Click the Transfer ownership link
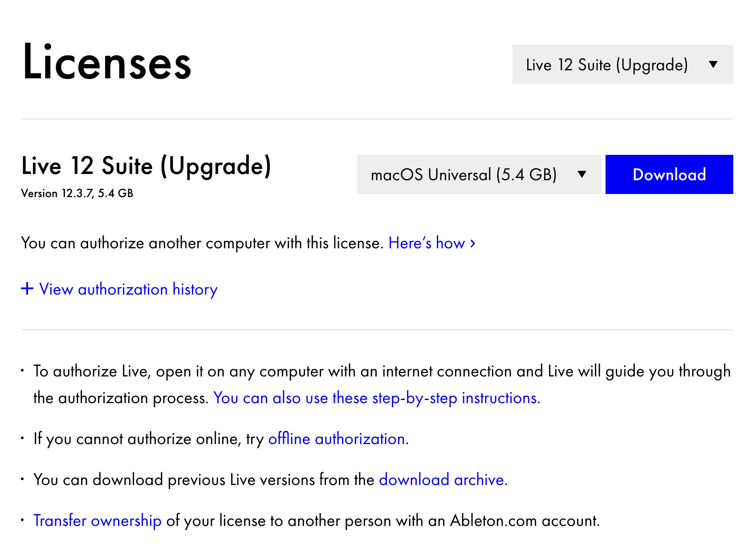The image size is (756, 558). point(97,521)
